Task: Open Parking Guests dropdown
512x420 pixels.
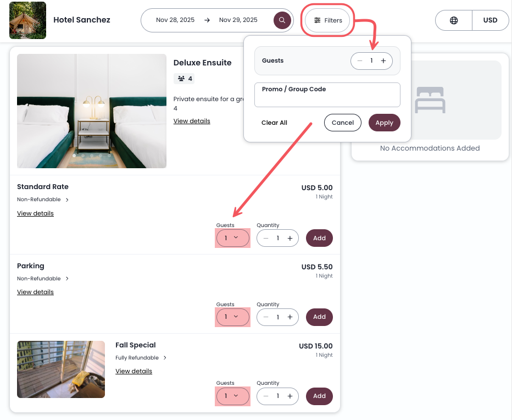Action: (232, 317)
